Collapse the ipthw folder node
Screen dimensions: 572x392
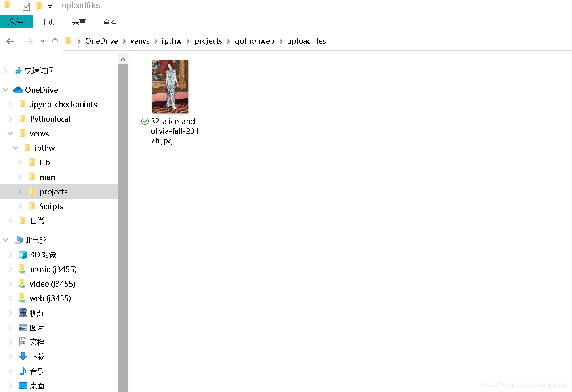[15, 148]
